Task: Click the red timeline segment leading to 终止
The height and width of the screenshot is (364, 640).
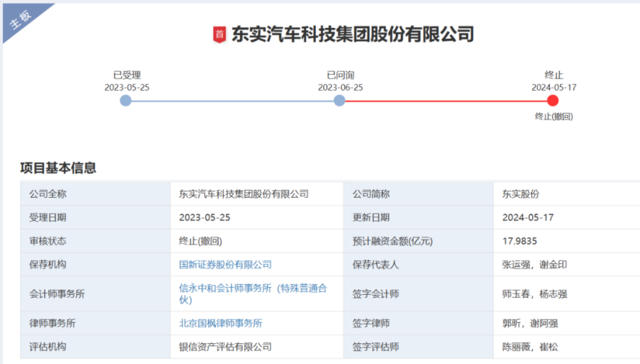Action: pos(446,101)
